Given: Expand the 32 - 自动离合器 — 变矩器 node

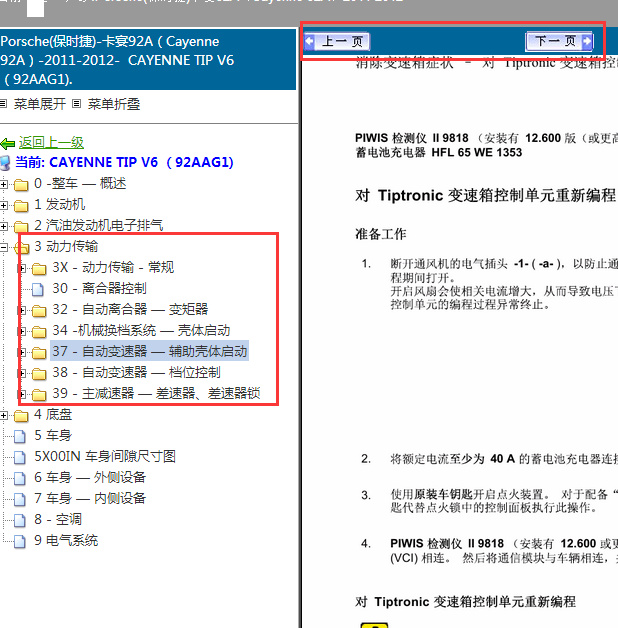Looking at the screenshot, I should click(22, 310).
